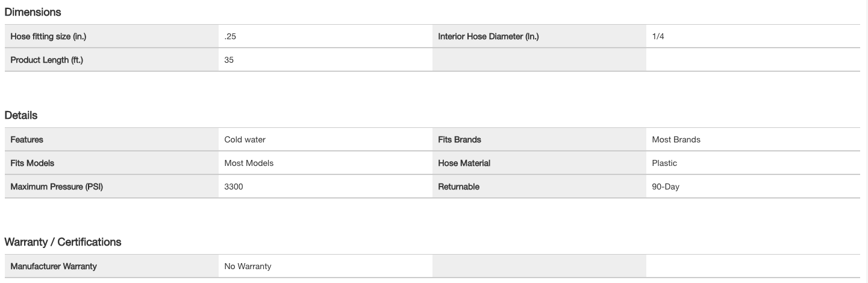Screen dimensions: 868x283
Task: Click the Details section heading
Action: tap(21, 115)
